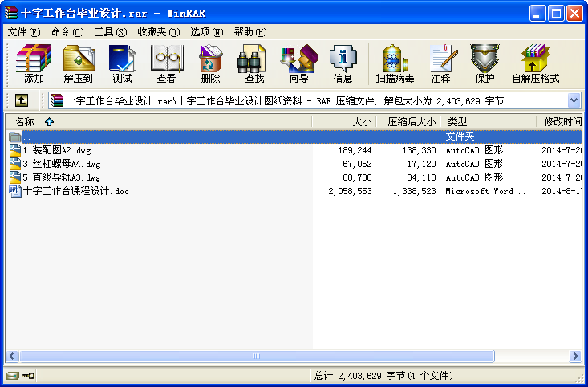Select the file 5 直线导轨A3.dwg
The image size is (588, 387).
pyautogui.click(x=62, y=177)
